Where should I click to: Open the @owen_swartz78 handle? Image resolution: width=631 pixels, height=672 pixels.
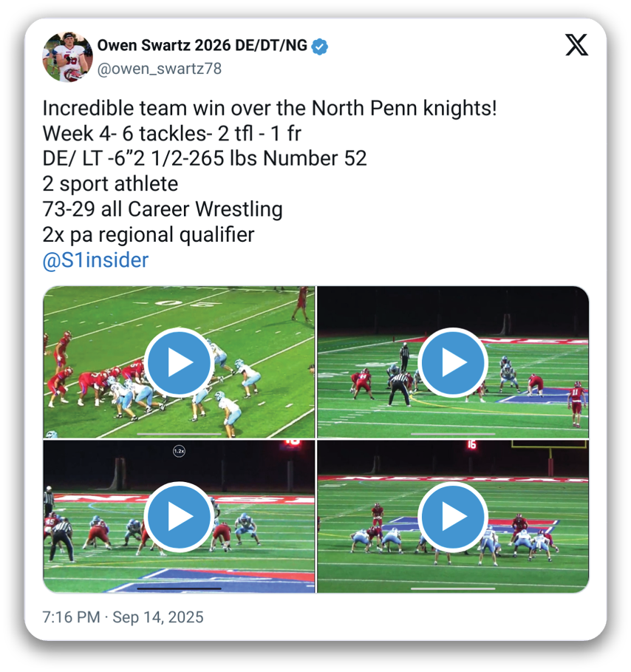click(160, 69)
